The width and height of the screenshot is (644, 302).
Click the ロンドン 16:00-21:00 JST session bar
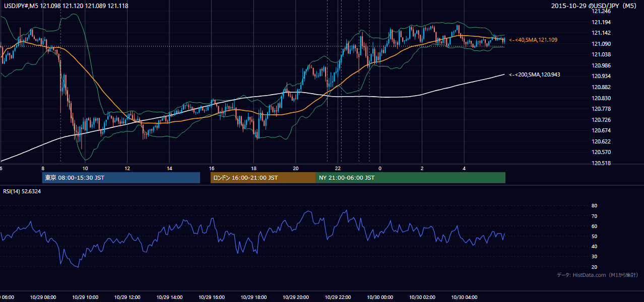pos(263,178)
